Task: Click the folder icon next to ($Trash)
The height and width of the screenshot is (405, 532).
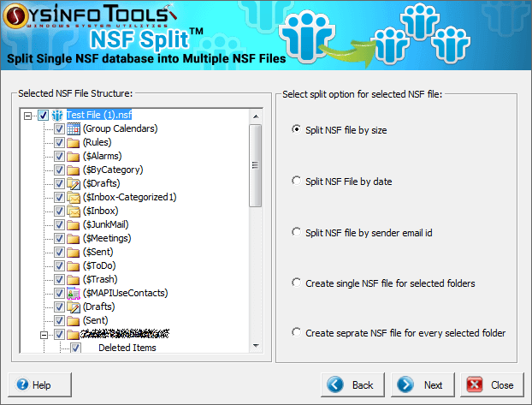Action: [x=73, y=280]
